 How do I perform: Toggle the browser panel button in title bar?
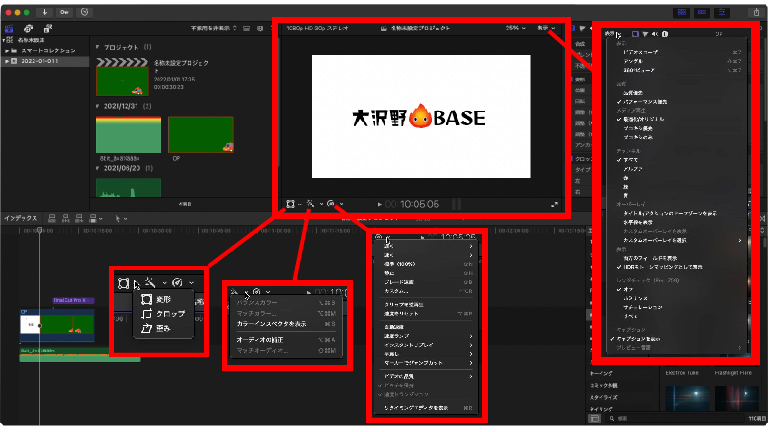pyautogui.click(x=682, y=13)
